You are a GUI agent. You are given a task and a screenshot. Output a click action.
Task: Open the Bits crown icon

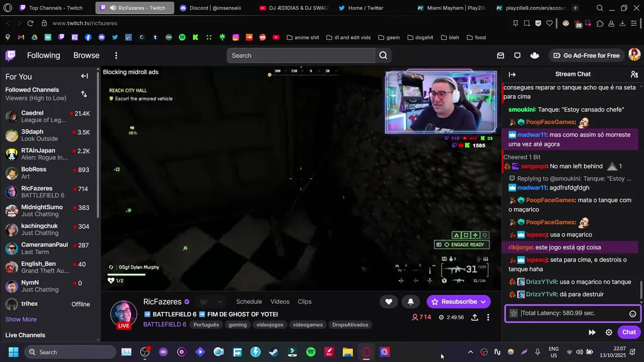[535, 55]
